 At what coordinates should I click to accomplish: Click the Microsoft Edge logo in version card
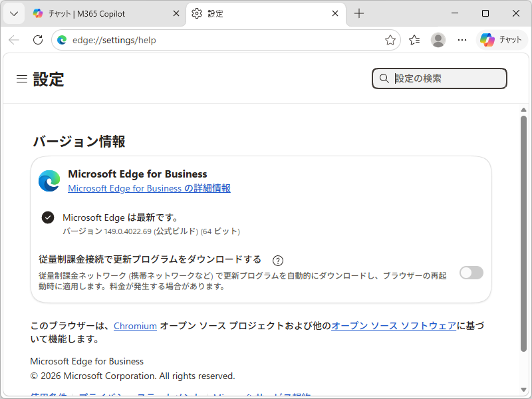coord(49,181)
